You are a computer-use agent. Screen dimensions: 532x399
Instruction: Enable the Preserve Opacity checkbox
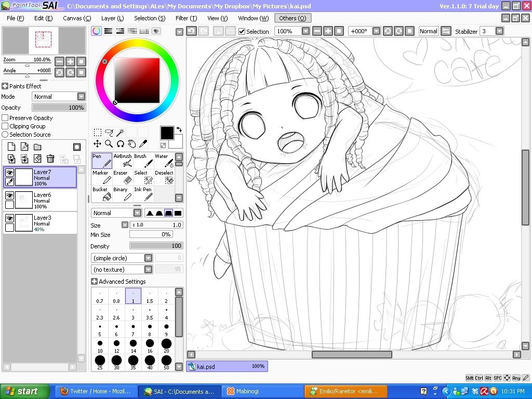[5, 118]
